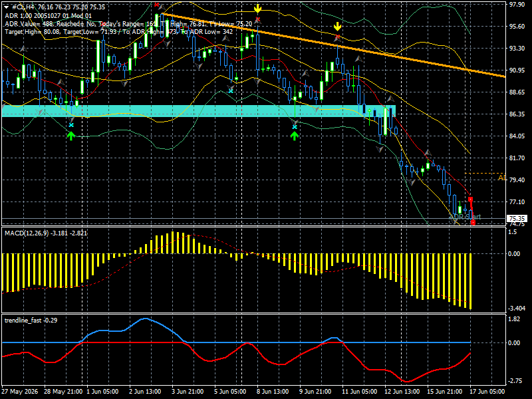Select the lower red square at the chart bottom

(x=473, y=223)
